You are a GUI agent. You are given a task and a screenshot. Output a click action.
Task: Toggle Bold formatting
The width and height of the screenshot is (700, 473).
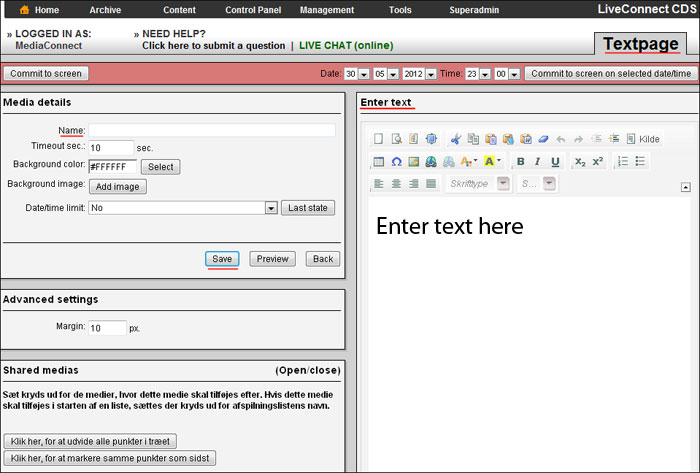(521, 162)
